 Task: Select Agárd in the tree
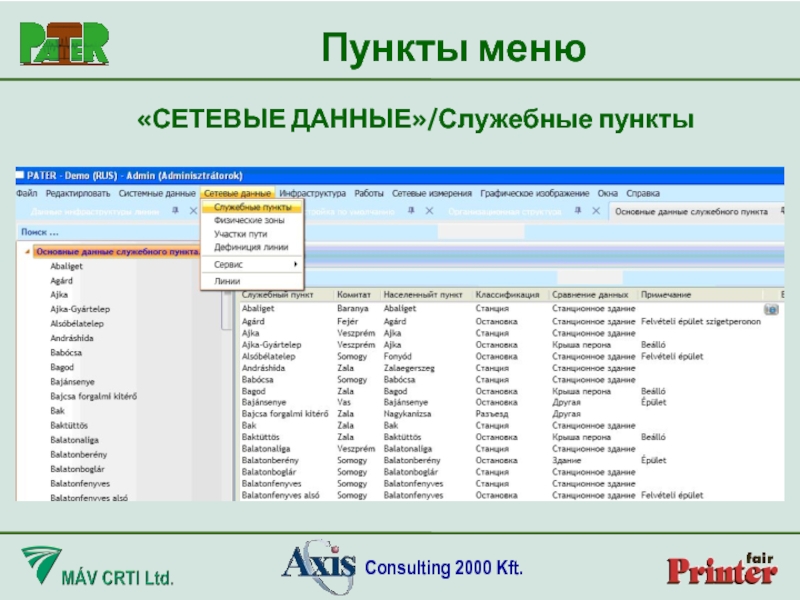pyautogui.click(x=61, y=281)
